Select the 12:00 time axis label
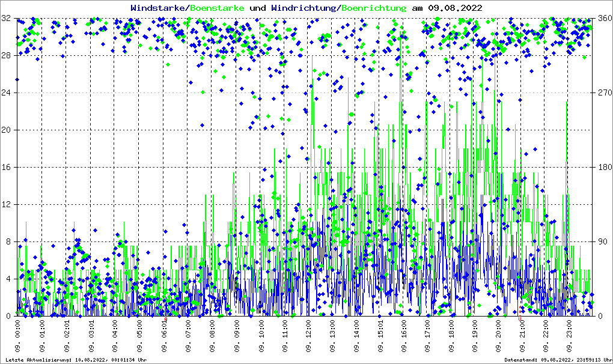 308,335
